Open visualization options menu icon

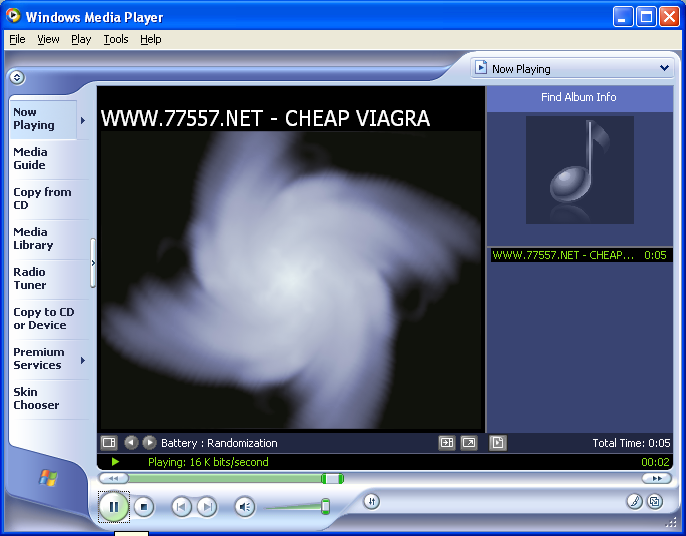108,443
